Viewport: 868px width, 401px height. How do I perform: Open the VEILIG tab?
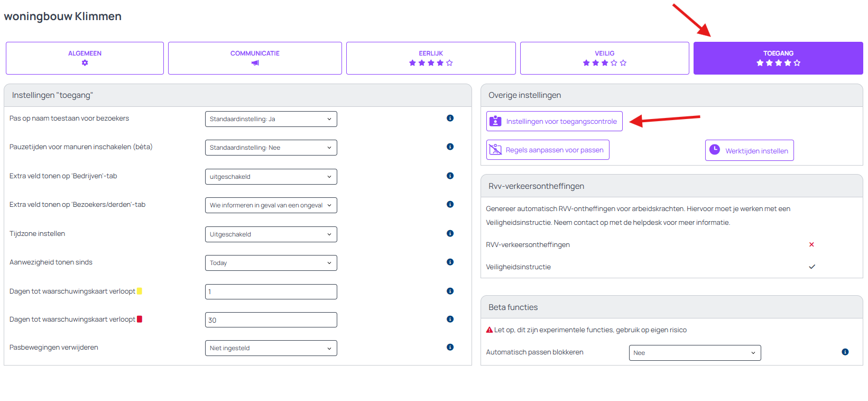604,58
